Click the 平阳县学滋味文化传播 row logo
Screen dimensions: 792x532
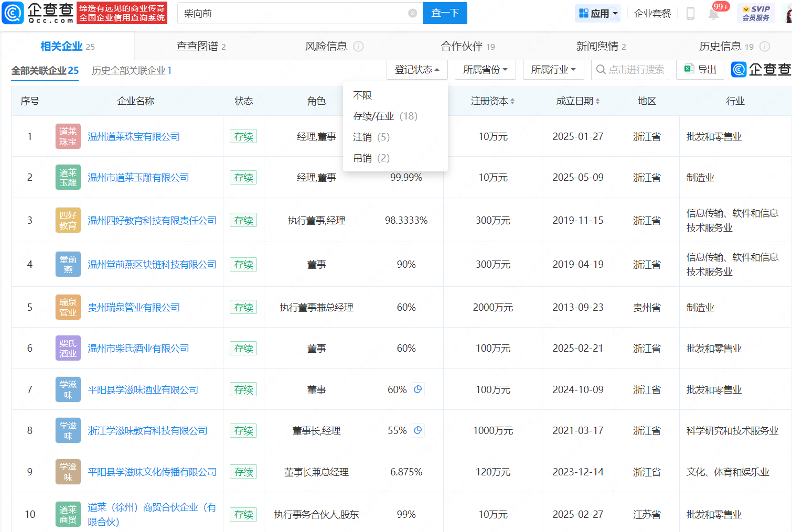tap(68, 472)
